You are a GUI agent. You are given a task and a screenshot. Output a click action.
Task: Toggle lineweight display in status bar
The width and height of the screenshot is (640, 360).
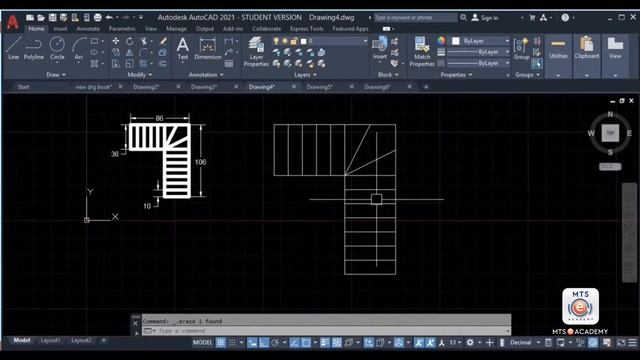325,342
